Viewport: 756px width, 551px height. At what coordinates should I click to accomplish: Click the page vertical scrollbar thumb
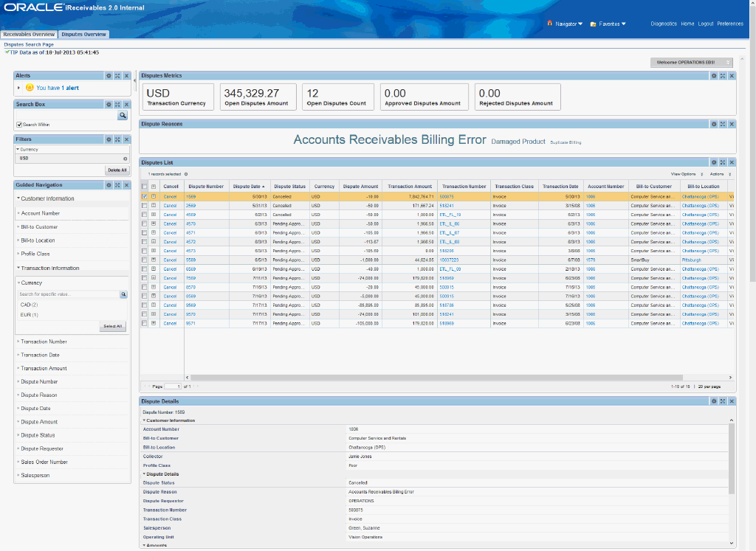pos(752,145)
